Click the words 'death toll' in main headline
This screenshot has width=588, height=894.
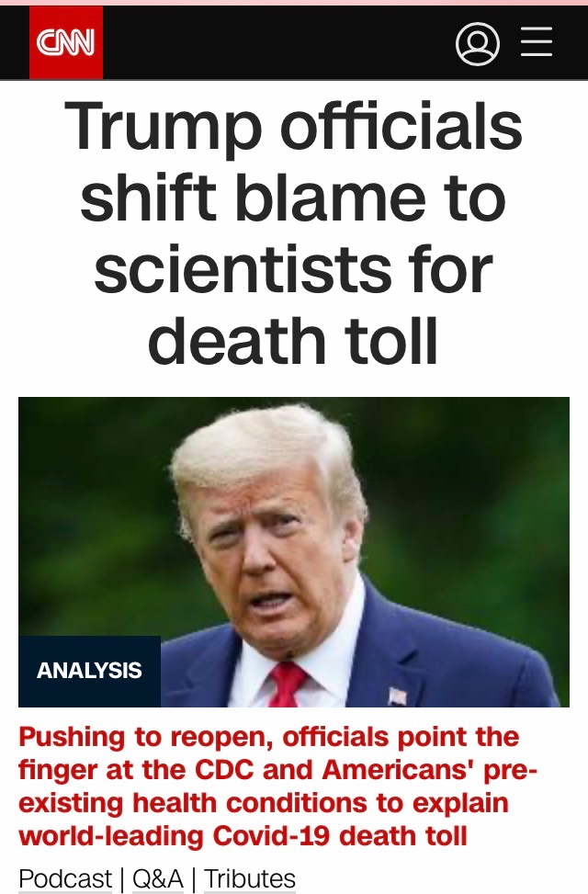pos(293,340)
